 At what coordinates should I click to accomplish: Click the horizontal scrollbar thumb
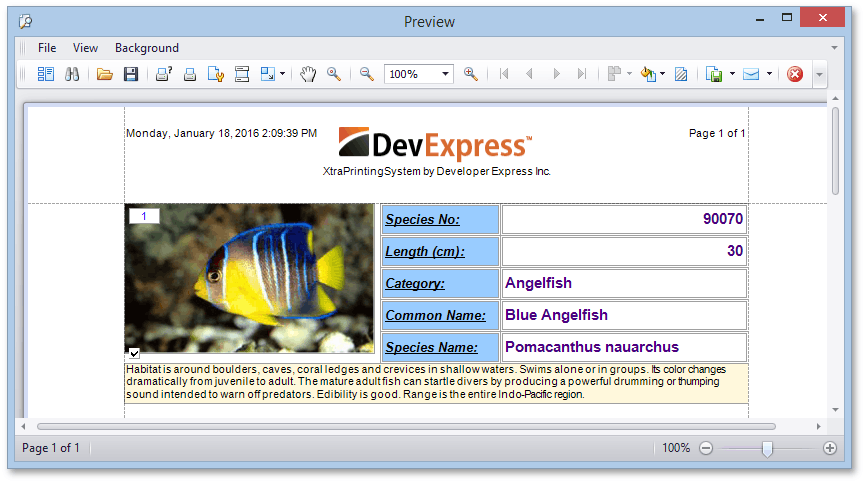(406, 426)
